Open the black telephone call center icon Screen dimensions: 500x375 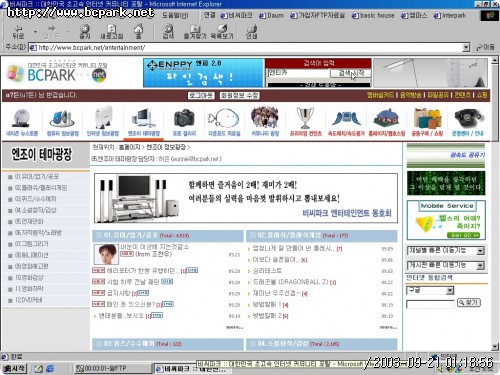pos(468,122)
